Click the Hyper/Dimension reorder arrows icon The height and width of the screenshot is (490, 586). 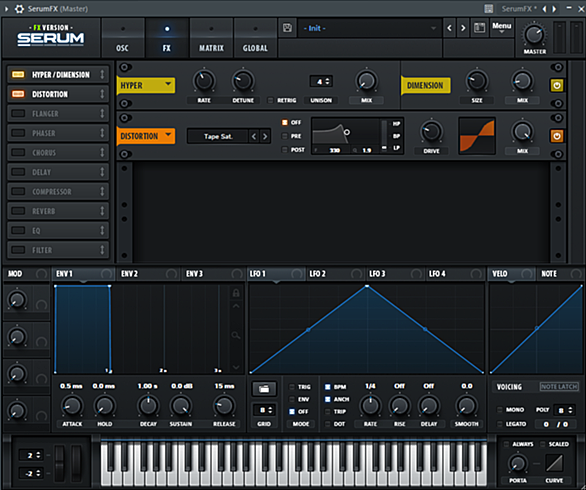(102, 74)
